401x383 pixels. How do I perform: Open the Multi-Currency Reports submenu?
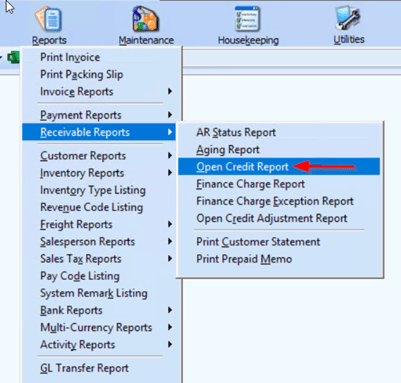pyautogui.click(x=99, y=327)
